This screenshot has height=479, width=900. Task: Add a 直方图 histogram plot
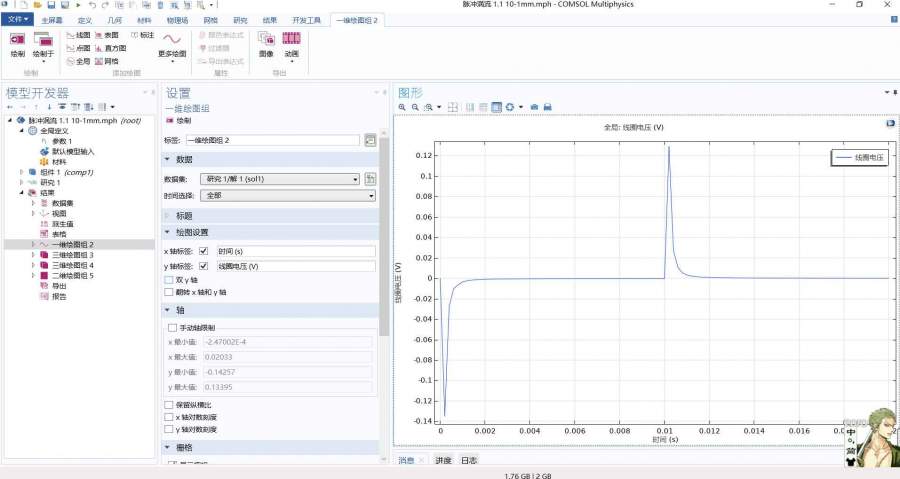coord(111,48)
